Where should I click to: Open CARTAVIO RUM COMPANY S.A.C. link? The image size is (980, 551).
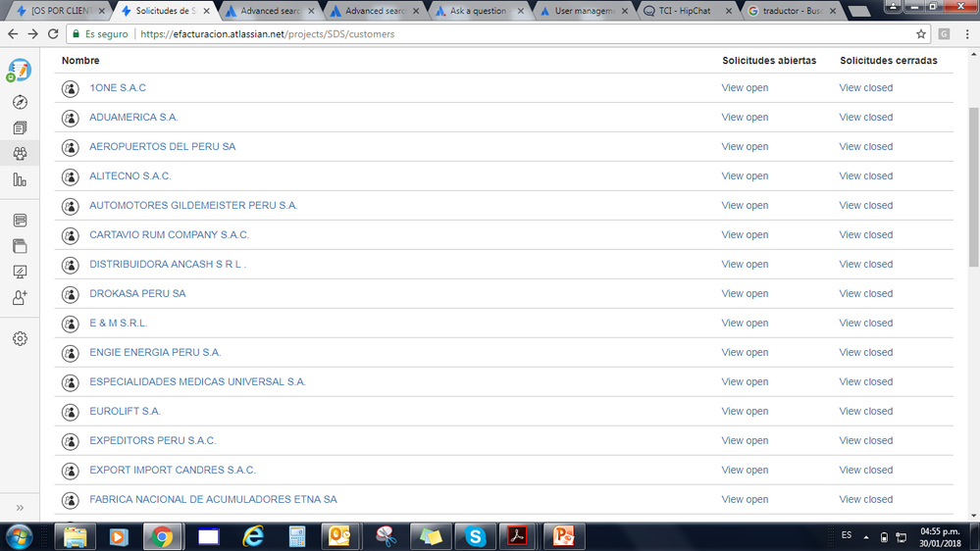(x=170, y=235)
